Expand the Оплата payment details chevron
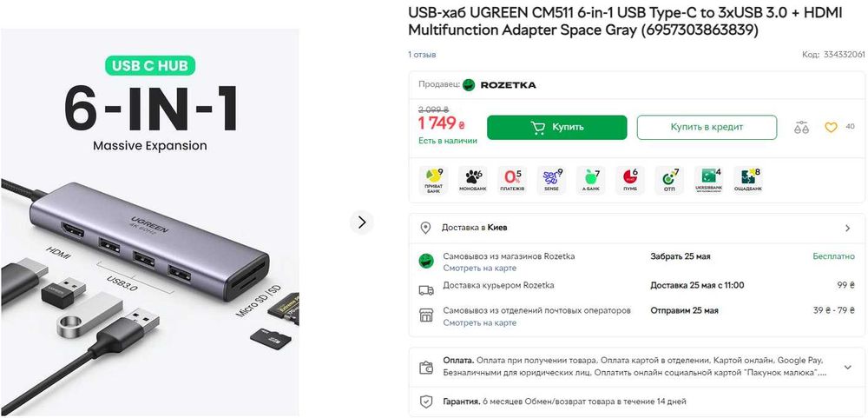This screenshot has height=418, width=868. click(847, 367)
